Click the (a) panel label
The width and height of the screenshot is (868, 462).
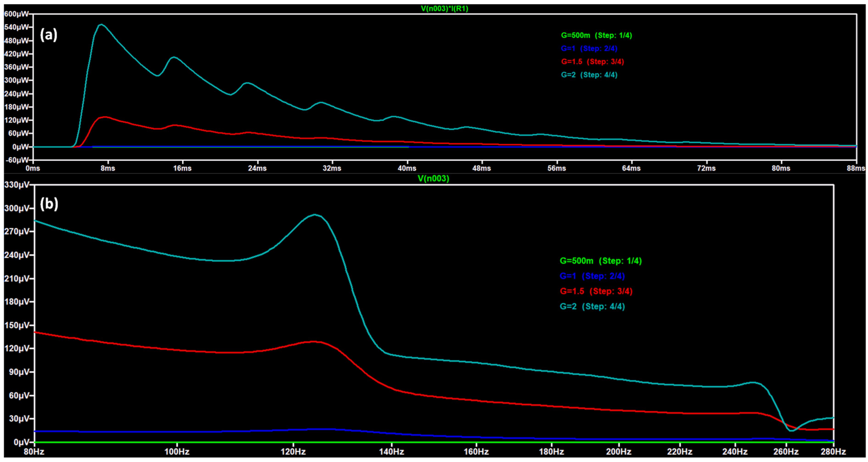click(x=49, y=35)
